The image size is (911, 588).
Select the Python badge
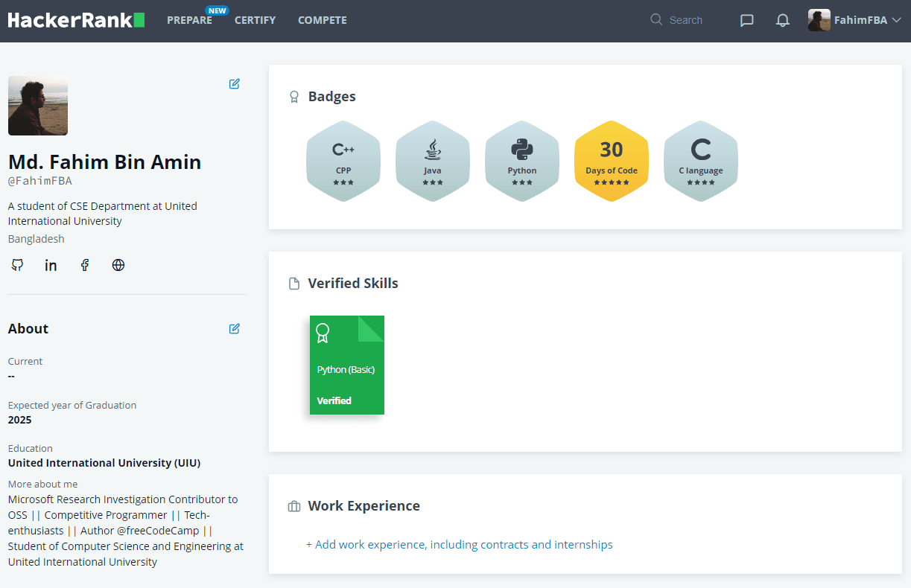point(522,161)
